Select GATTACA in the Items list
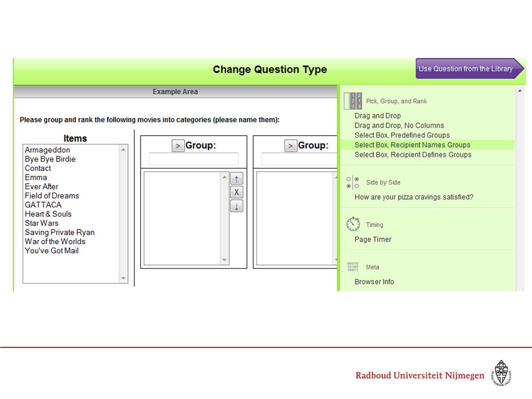 (x=43, y=205)
